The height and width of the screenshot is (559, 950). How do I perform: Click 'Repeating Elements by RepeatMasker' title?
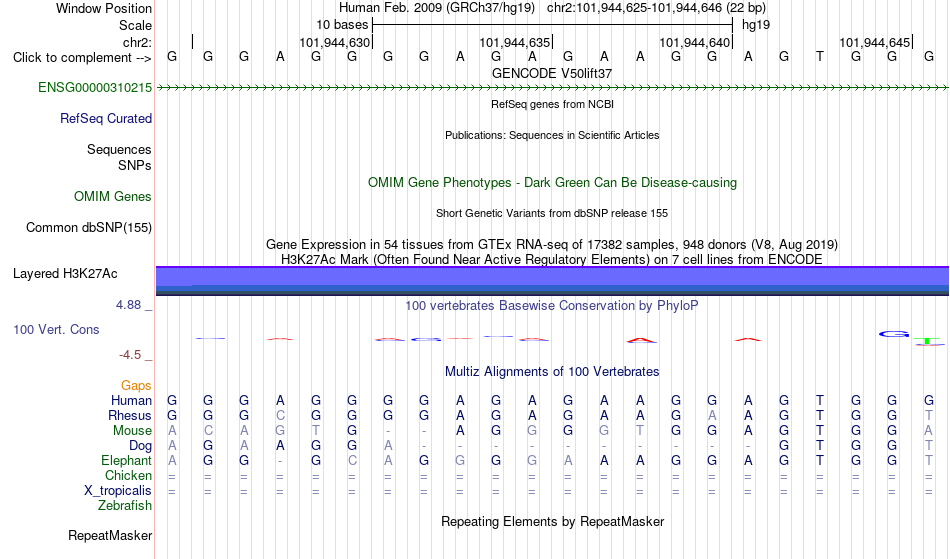click(552, 522)
